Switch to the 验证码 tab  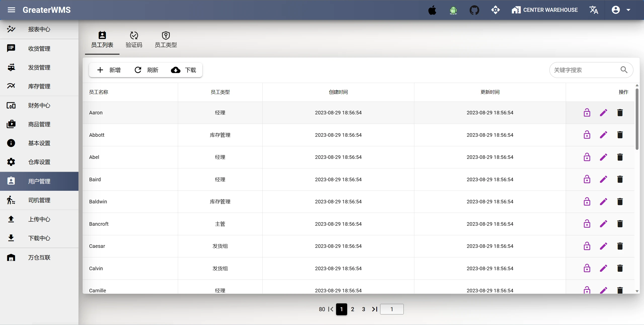point(134,39)
